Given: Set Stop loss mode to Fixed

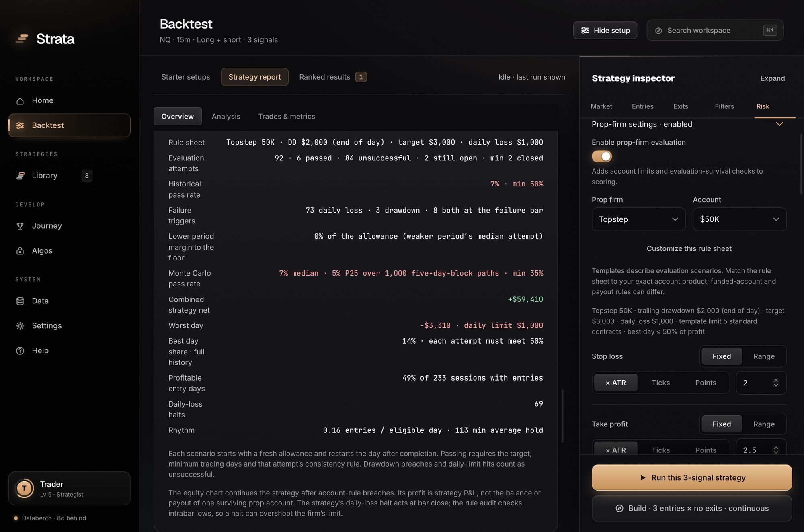Looking at the screenshot, I should coord(722,356).
